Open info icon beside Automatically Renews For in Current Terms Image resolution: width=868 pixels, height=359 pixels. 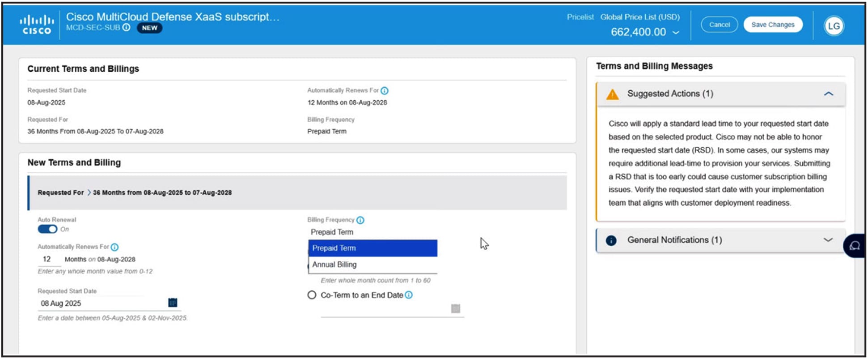click(x=385, y=91)
